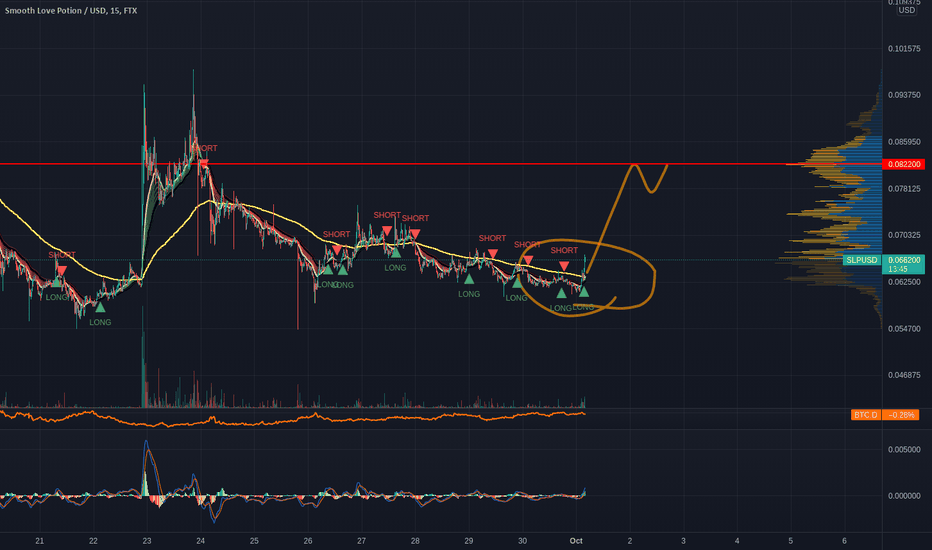Click date 6 on the time axis
Image resolution: width=932 pixels, height=550 pixels.
click(844, 541)
